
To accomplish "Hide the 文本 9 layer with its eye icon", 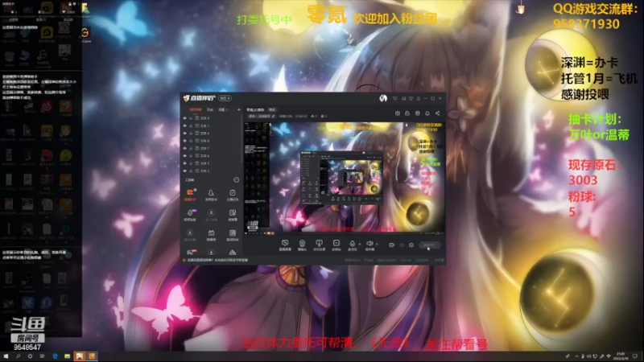I will [x=185, y=118].
